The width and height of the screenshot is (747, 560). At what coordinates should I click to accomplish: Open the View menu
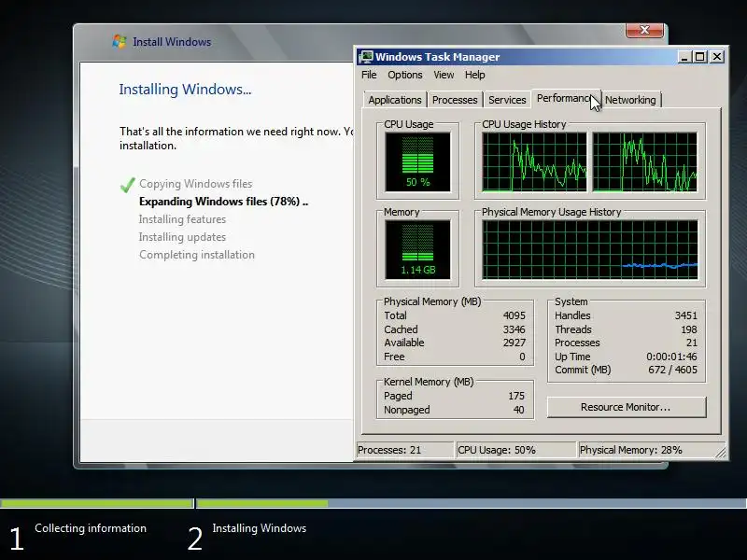444,75
